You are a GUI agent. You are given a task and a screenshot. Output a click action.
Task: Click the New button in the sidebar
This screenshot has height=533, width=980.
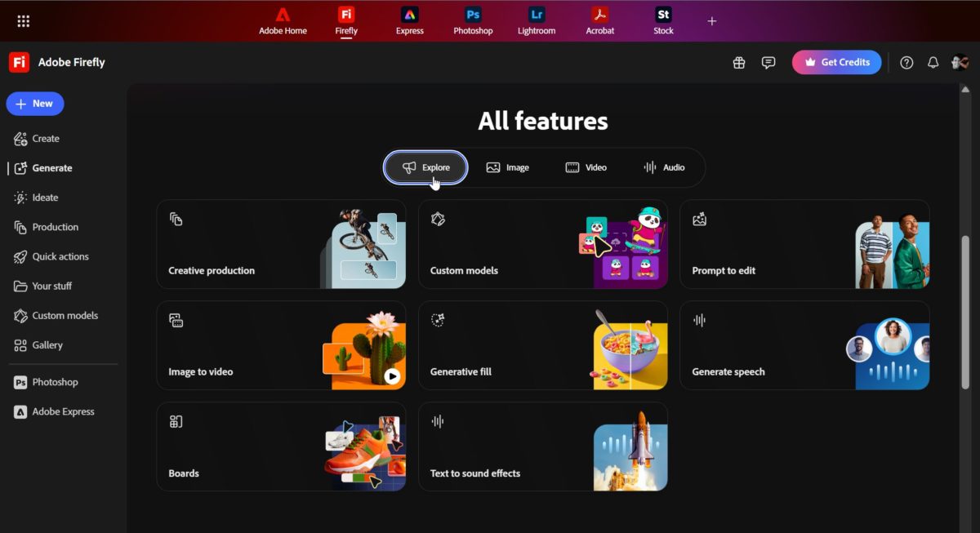point(34,104)
